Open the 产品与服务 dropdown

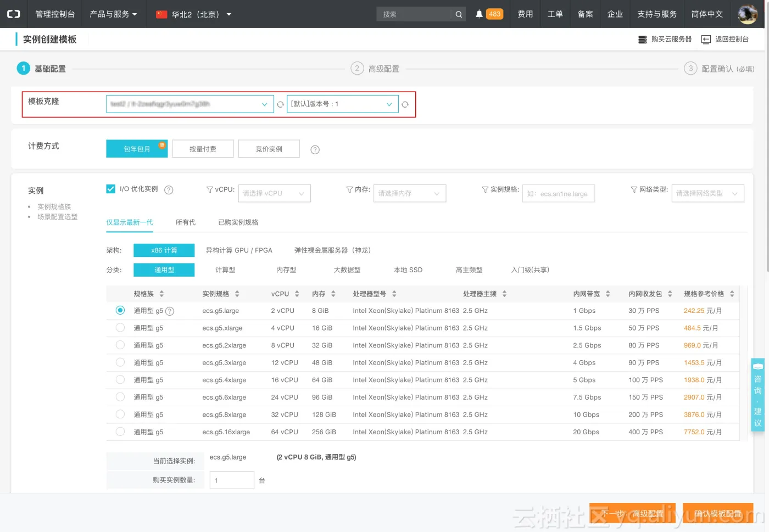pyautogui.click(x=113, y=14)
